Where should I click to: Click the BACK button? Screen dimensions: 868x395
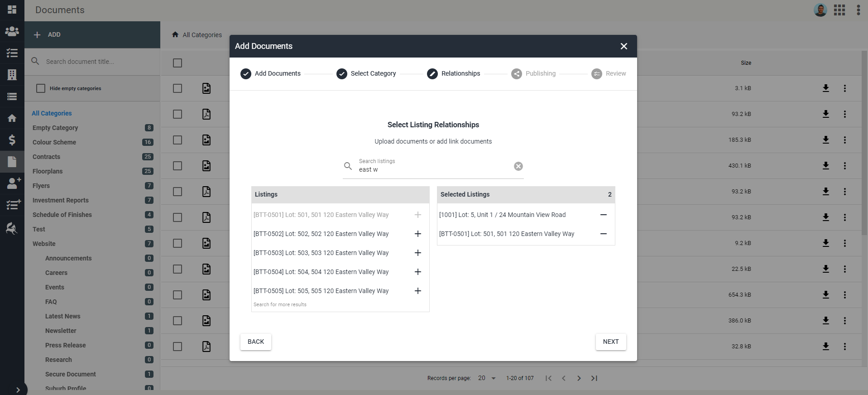click(256, 342)
